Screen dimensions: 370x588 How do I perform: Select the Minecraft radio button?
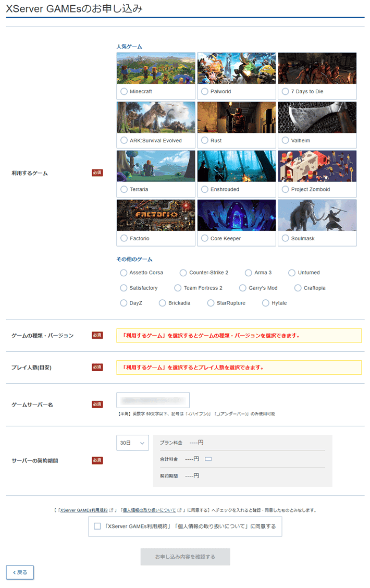124,92
